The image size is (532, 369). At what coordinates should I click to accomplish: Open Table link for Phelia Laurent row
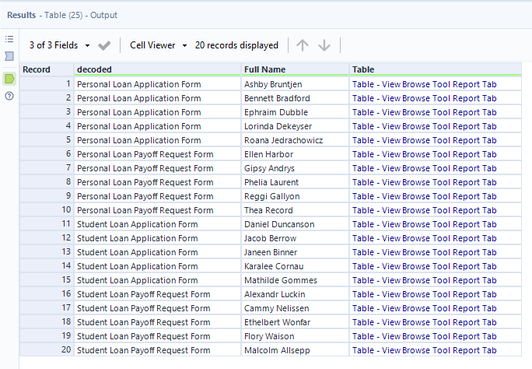point(424,182)
